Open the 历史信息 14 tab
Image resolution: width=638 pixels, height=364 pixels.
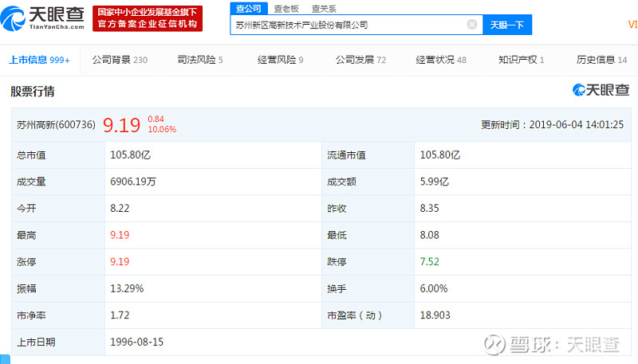[601, 60]
